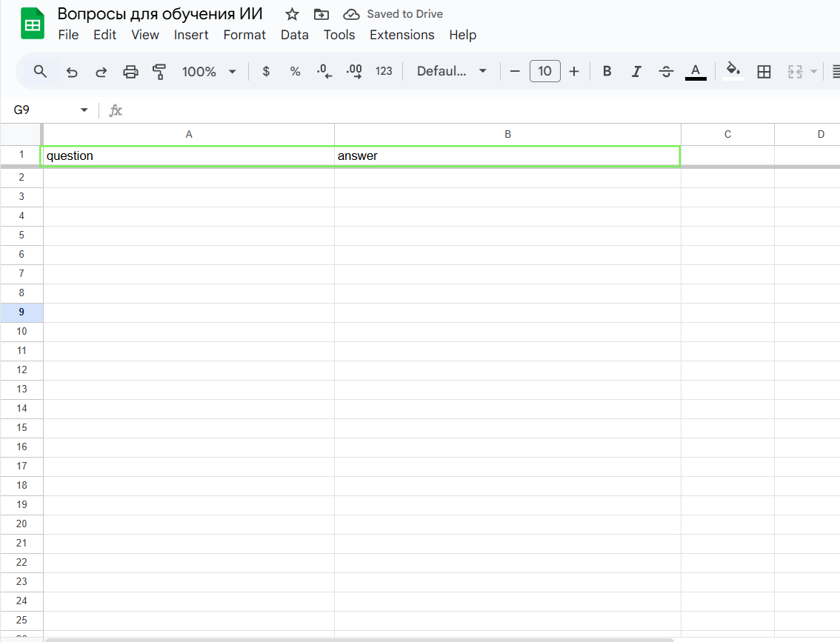Viewport: 840px width, 642px height.
Task: Toggle strikethrough formatting
Action: (x=666, y=72)
